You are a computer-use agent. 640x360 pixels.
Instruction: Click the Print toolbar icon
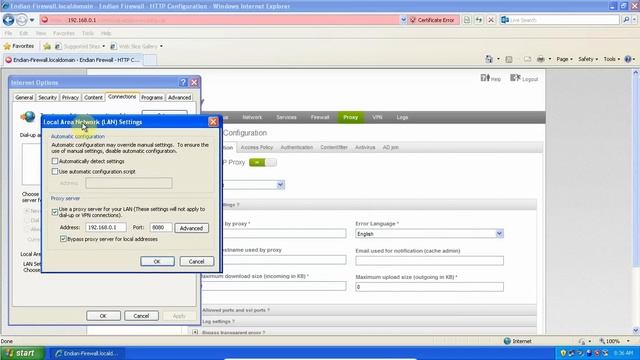[x=540, y=59]
